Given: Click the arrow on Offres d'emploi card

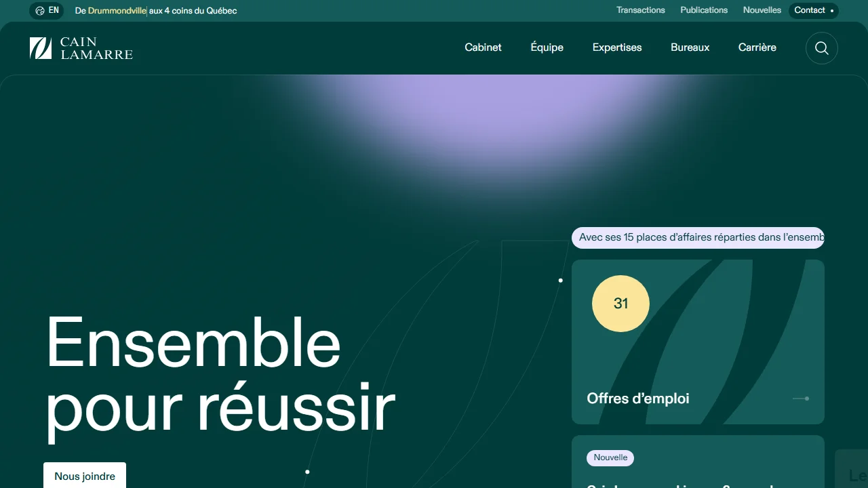Looking at the screenshot, I should click(801, 399).
